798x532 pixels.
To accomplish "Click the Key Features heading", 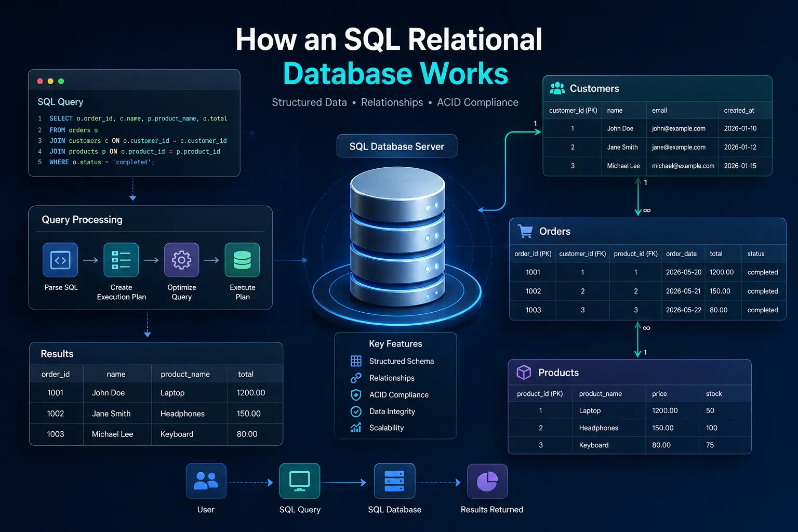I will [x=395, y=344].
